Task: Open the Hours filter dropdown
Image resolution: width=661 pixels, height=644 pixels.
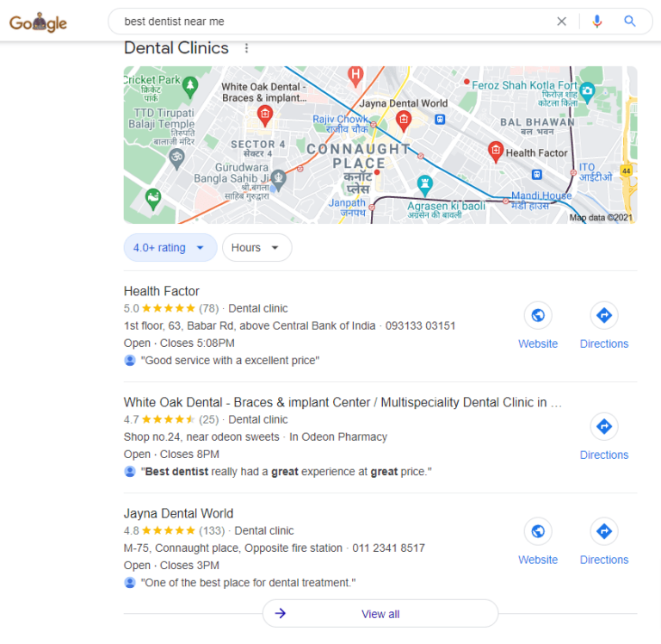Action: click(256, 248)
